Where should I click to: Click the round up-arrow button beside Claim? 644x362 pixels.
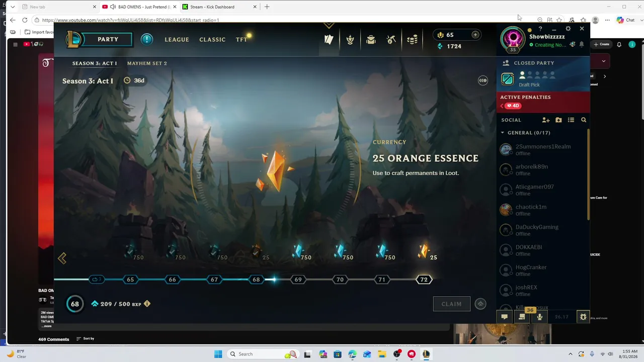[480, 304]
